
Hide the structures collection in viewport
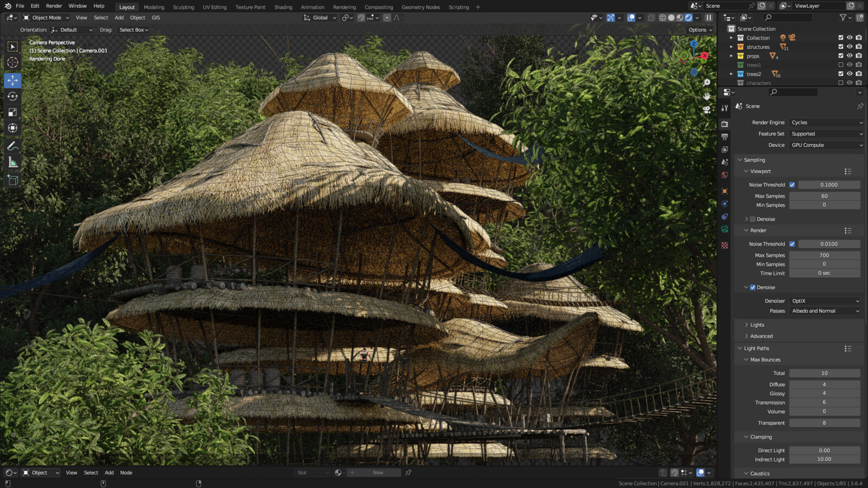coord(849,47)
